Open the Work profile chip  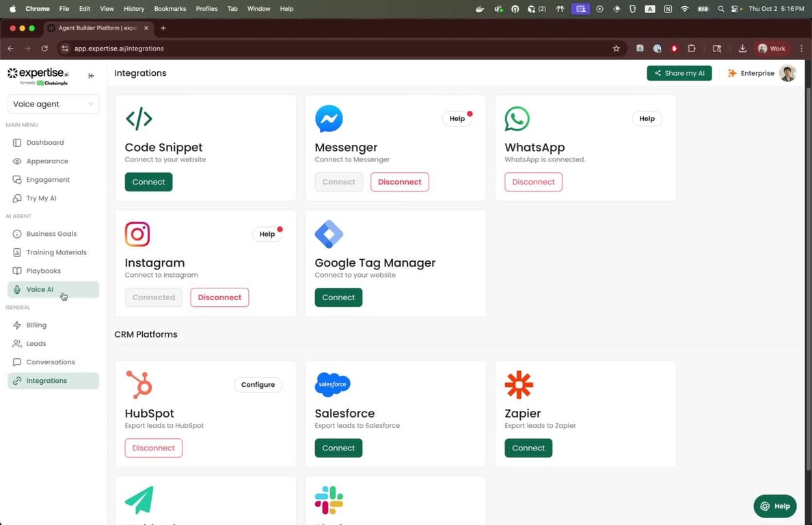click(x=772, y=48)
